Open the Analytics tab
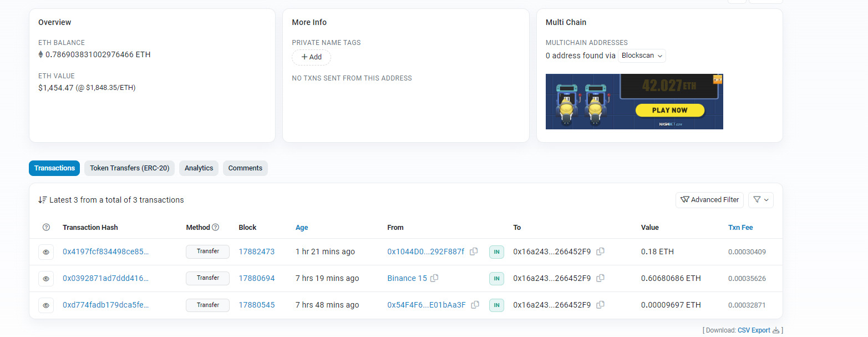 pos(199,168)
